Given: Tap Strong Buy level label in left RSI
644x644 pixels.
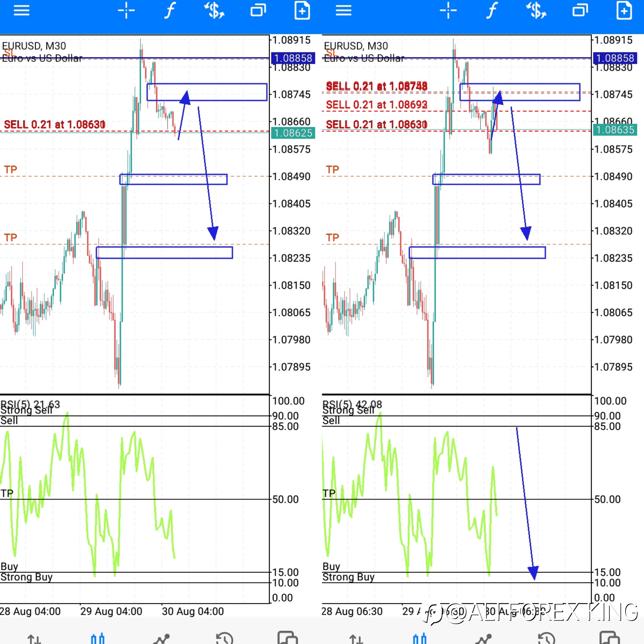Looking at the screenshot, I should (26, 577).
